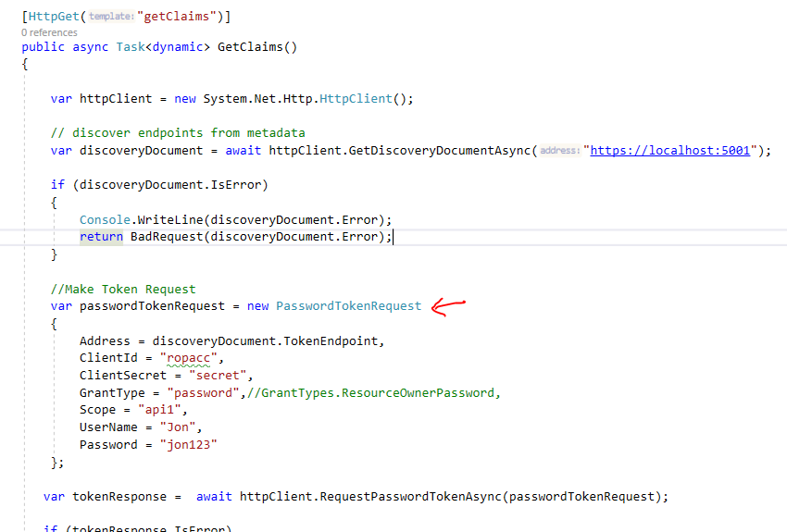Click the GetClaims method name
The image size is (787, 532).
pos(250,47)
